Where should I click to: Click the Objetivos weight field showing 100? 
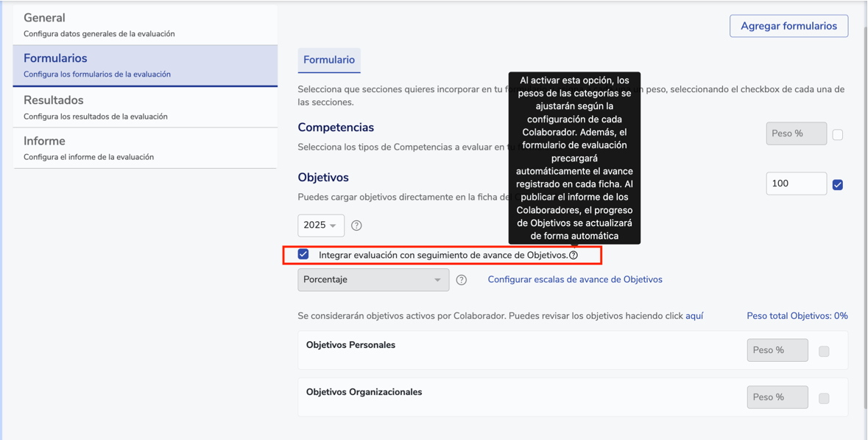tap(796, 184)
